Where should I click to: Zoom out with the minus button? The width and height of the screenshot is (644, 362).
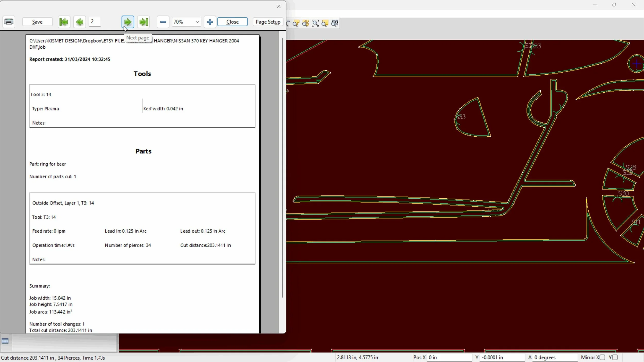[163, 22]
